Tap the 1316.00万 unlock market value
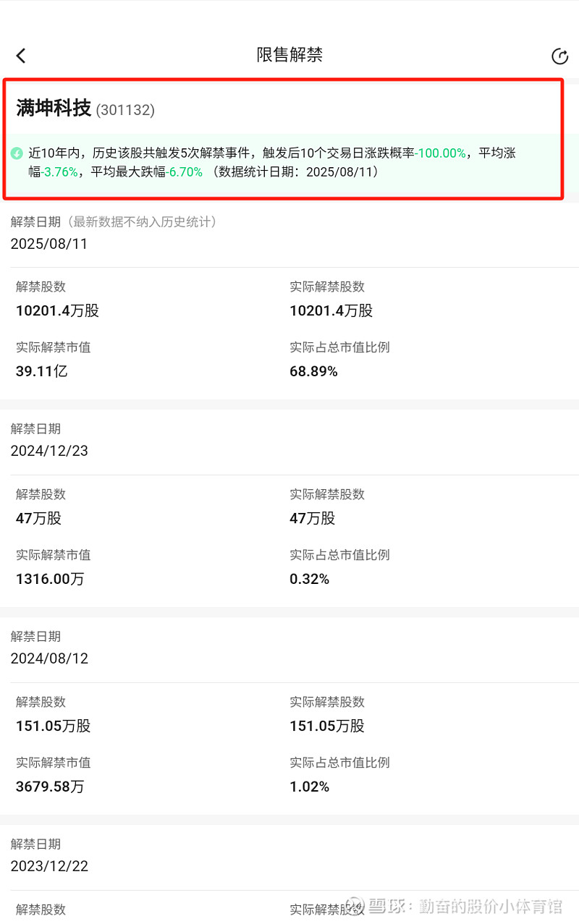 point(50,579)
